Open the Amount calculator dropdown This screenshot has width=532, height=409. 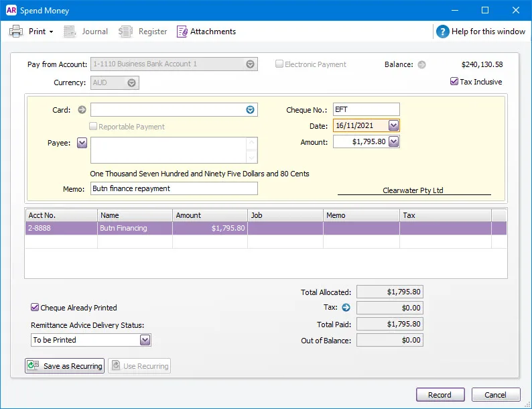(393, 141)
